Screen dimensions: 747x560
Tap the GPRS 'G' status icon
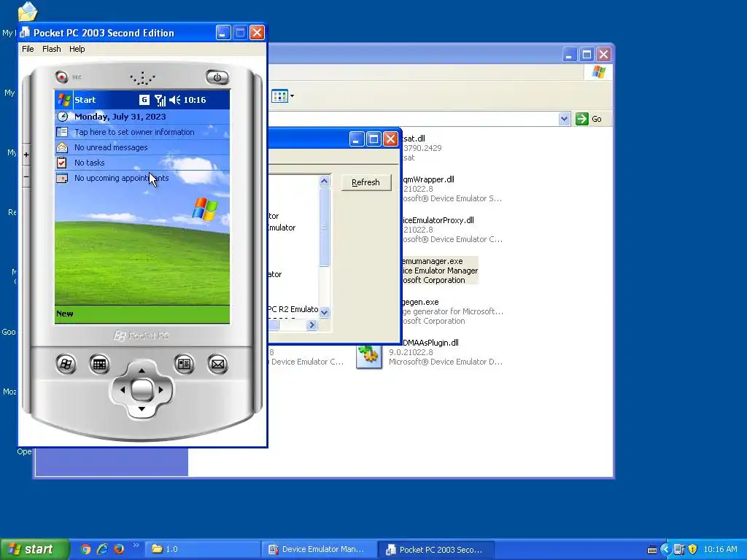(x=144, y=99)
